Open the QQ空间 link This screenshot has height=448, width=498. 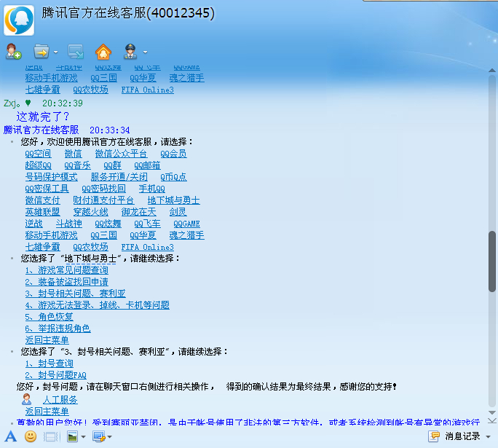[38, 154]
